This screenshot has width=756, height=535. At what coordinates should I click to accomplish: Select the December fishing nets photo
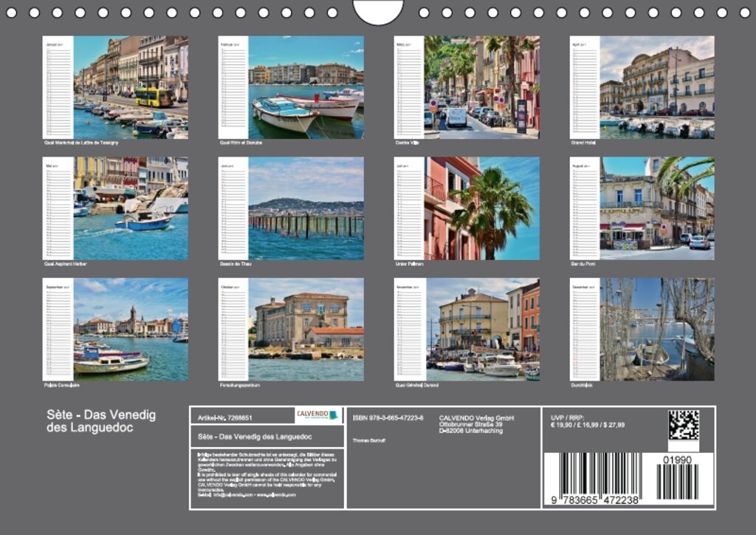click(656, 329)
